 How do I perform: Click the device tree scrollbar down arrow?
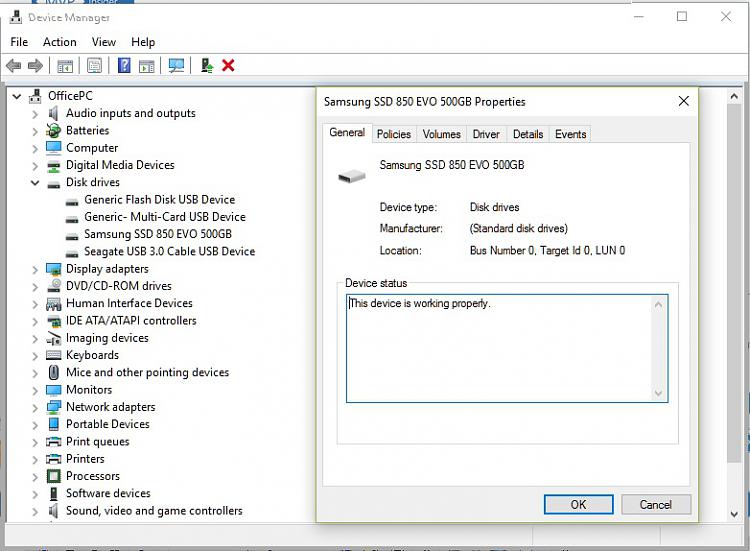[x=734, y=515]
